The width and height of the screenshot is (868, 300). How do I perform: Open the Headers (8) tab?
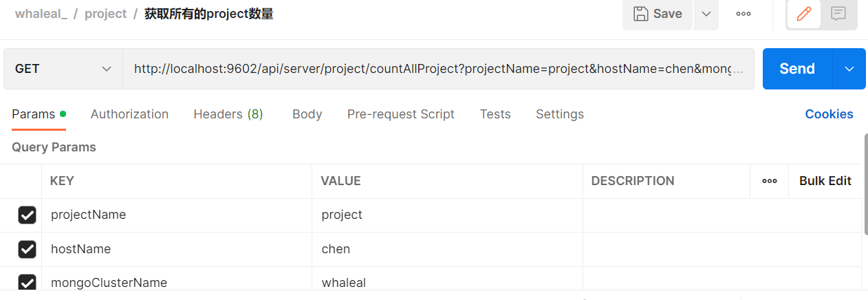coord(228,114)
